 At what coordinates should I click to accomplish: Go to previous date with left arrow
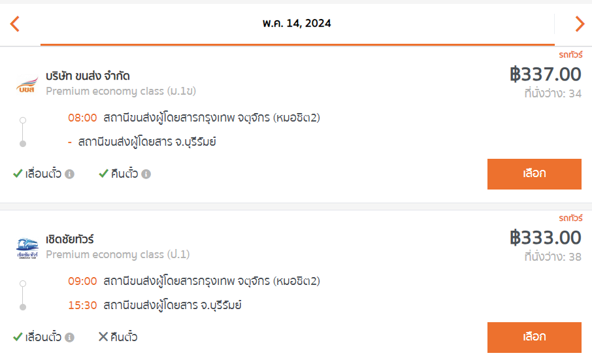click(x=15, y=24)
